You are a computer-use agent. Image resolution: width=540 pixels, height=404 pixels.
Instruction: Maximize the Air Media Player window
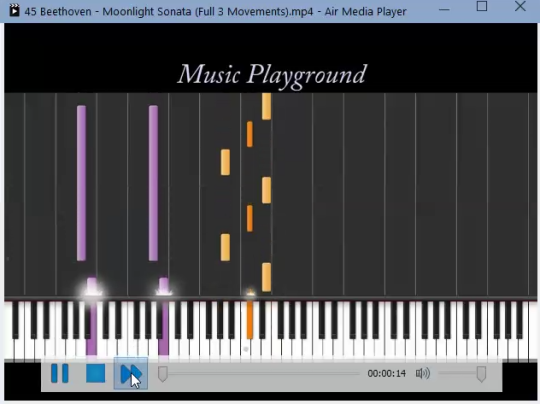pos(482,6)
